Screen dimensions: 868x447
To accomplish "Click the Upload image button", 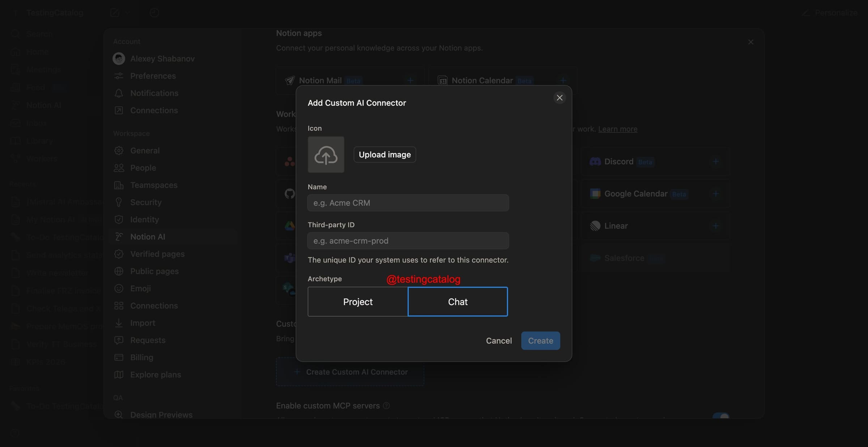I will 384,155.
